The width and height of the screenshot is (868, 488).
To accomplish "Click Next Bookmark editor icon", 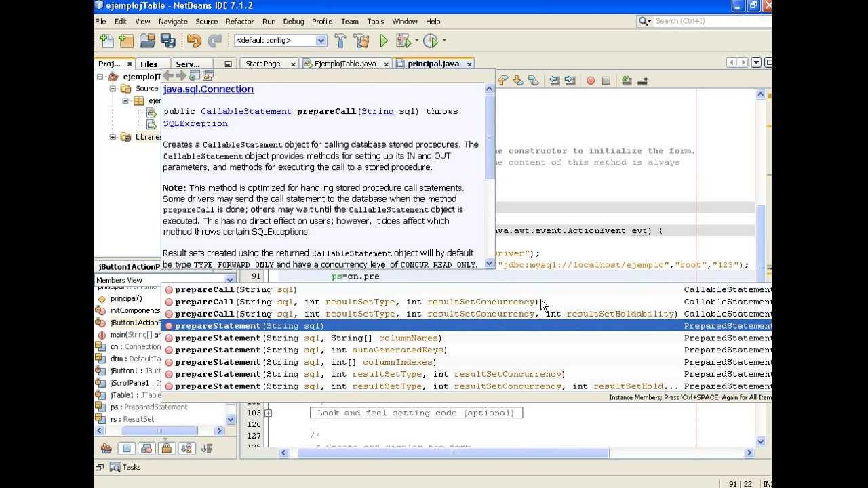I will coord(518,81).
